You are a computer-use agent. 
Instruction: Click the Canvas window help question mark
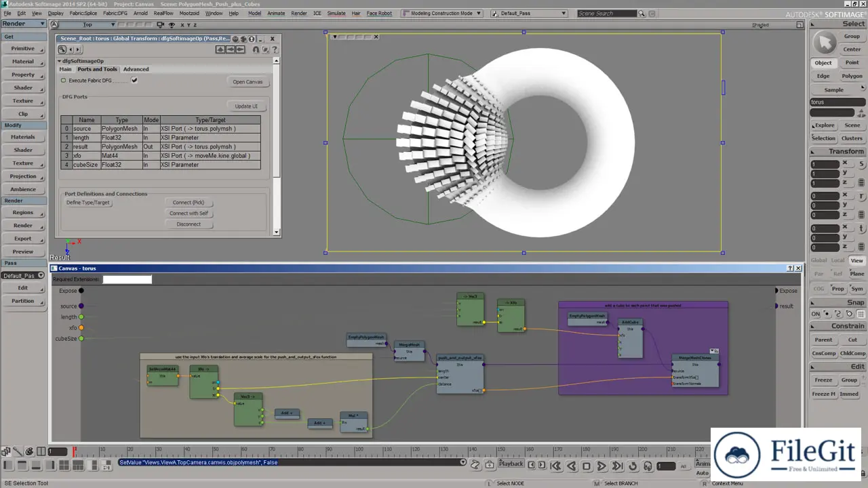(x=790, y=268)
